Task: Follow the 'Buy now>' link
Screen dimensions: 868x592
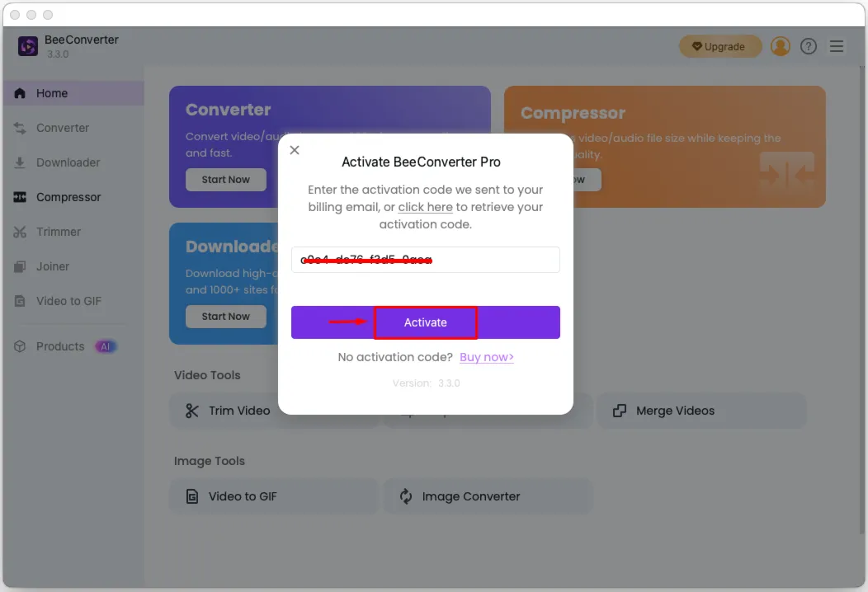Action: click(487, 357)
